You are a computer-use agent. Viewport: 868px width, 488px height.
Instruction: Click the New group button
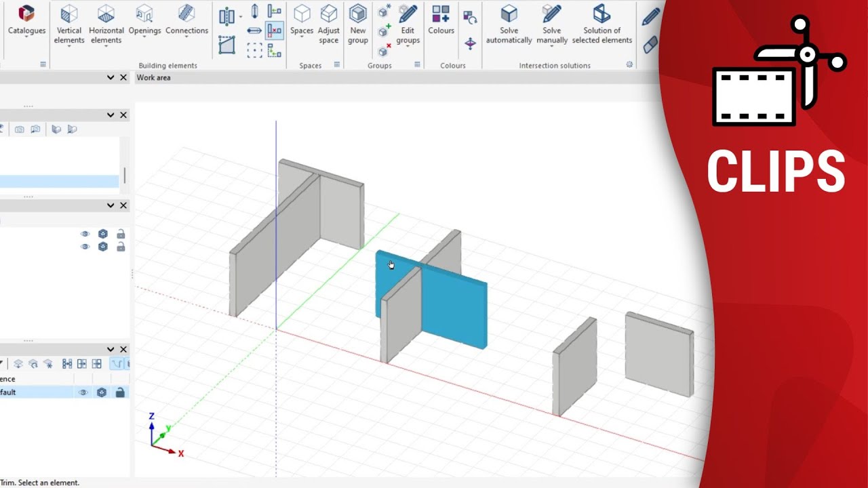pos(358,26)
